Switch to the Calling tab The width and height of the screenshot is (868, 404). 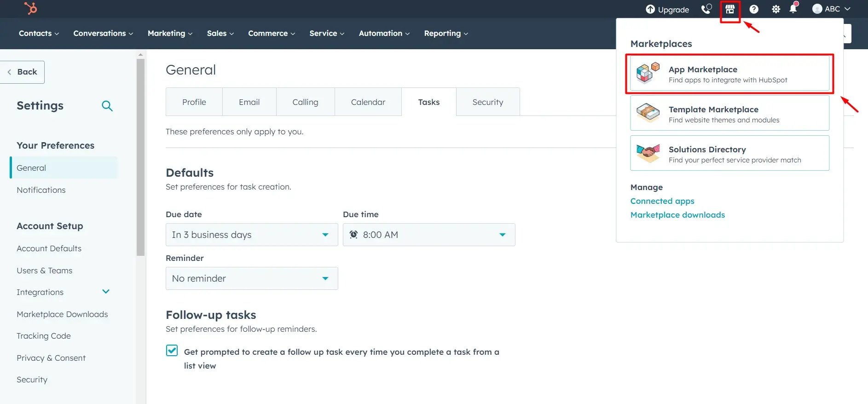(x=305, y=102)
